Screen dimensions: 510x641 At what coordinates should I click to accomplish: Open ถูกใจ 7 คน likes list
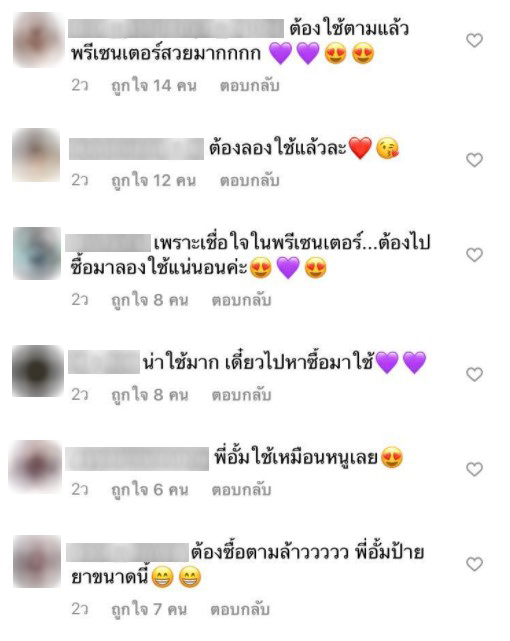pyautogui.click(x=149, y=610)
